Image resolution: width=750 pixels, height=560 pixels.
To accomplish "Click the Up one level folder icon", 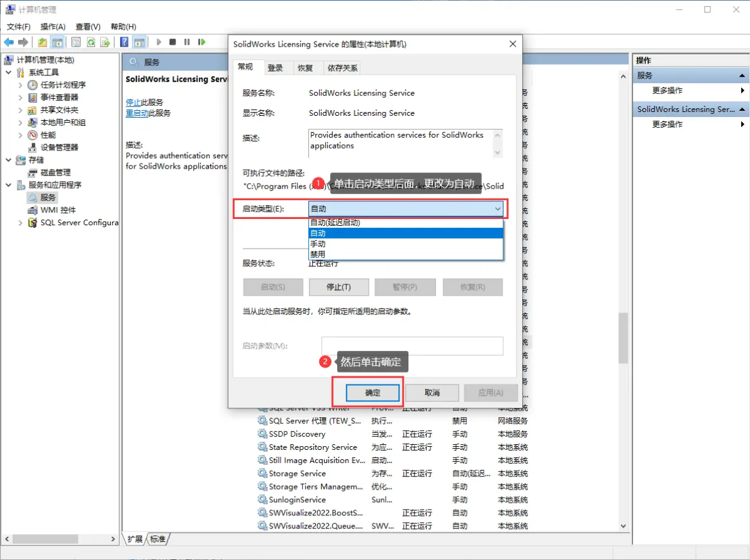I will 43,42.
